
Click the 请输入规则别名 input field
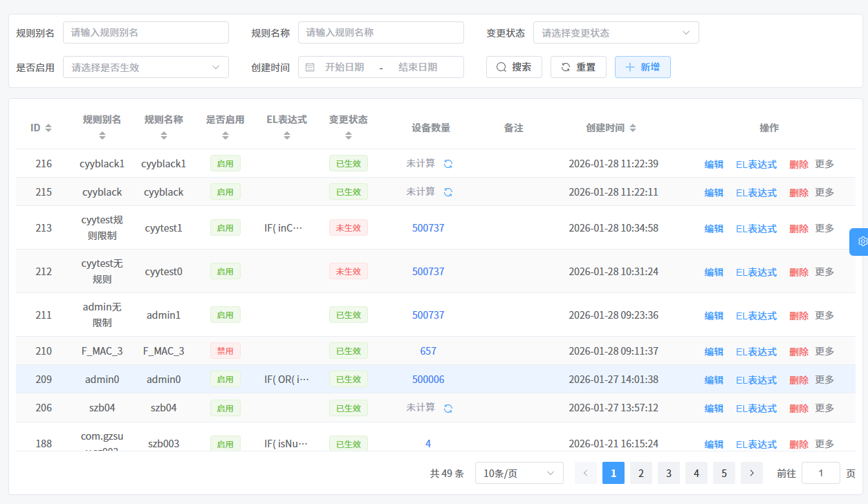[145, 32]
